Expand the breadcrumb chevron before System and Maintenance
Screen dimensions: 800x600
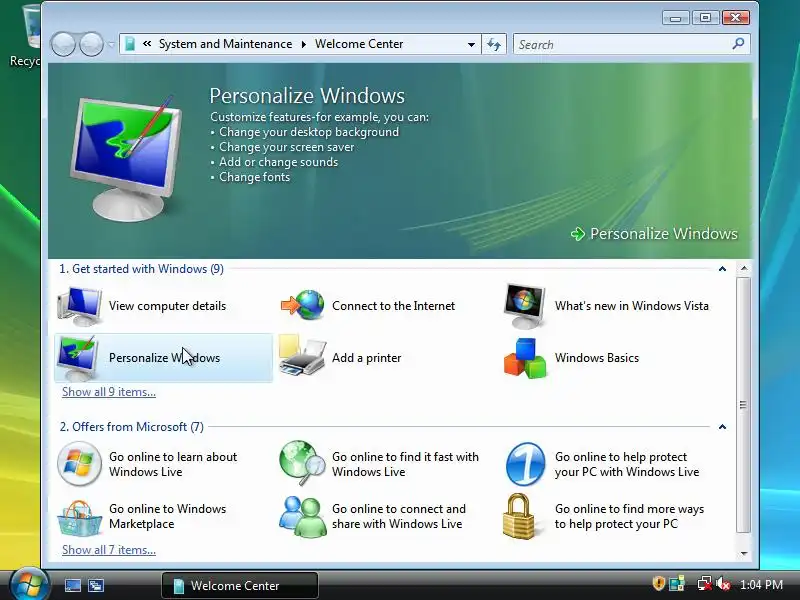coord(147,44)
